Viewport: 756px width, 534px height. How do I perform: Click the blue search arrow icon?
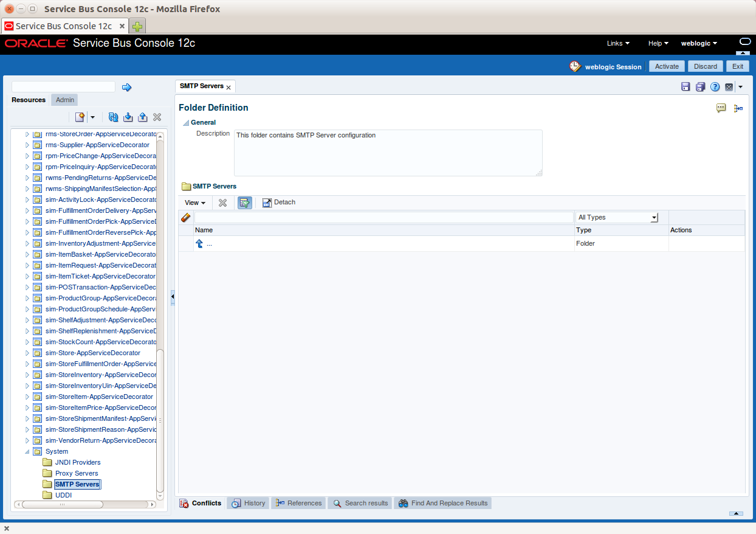(x=126, y=88)
